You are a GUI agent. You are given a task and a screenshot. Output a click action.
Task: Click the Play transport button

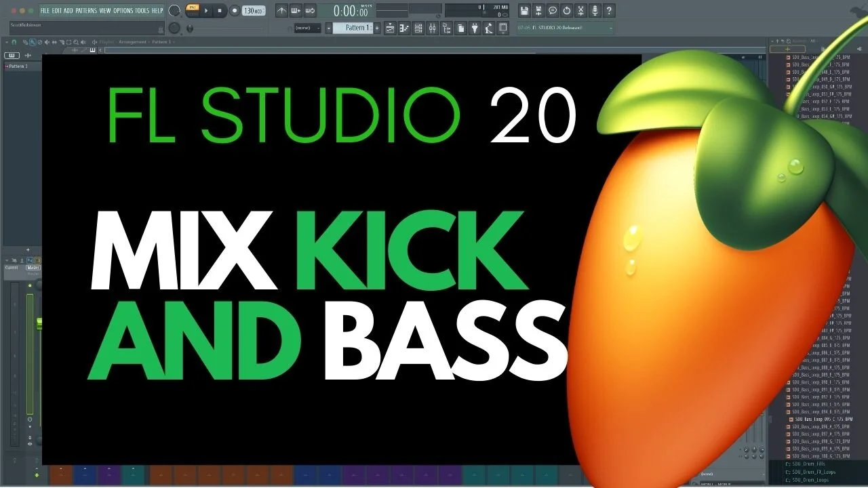206,11
